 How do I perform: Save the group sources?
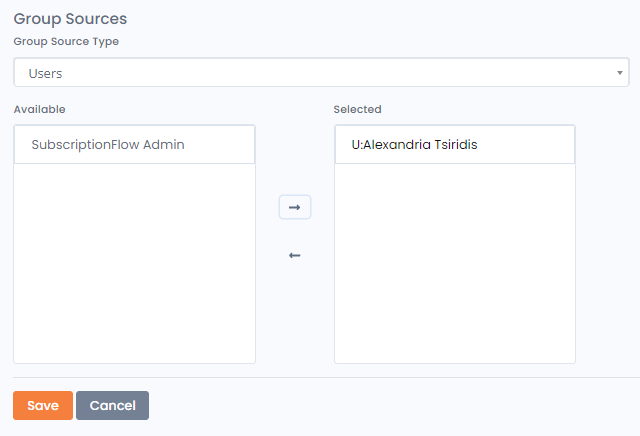tap(43, 405)
